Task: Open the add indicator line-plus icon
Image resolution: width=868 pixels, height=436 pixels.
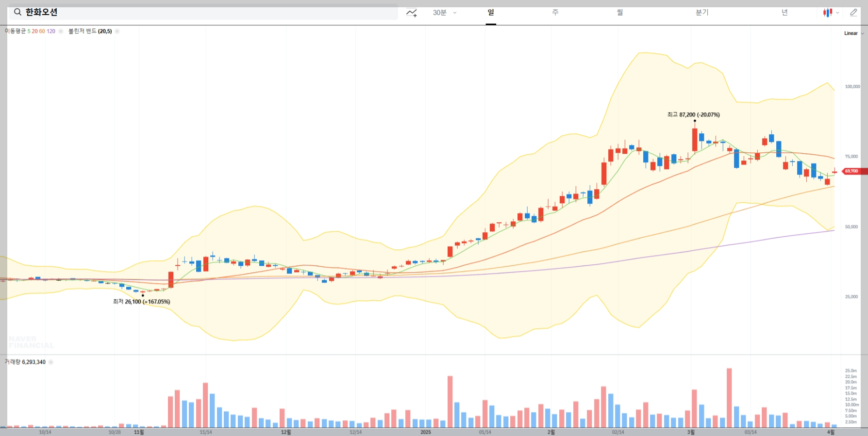Action: click(412, 13)
